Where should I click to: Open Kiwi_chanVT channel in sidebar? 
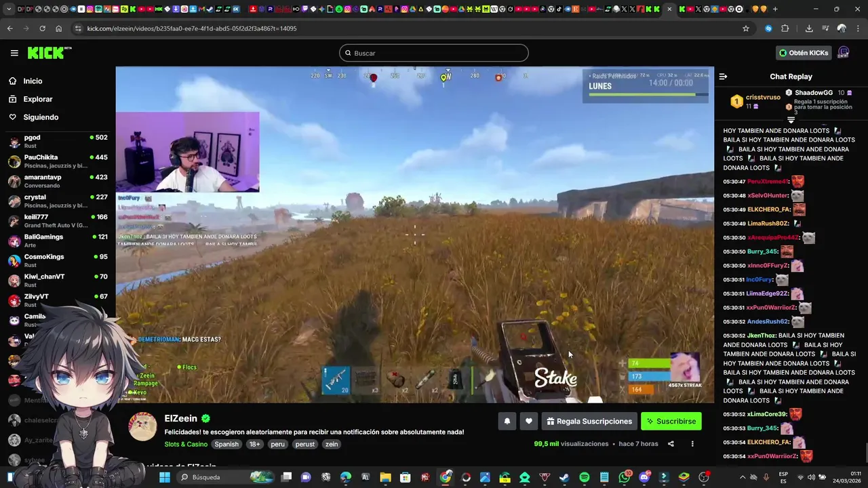click(58, 281)
